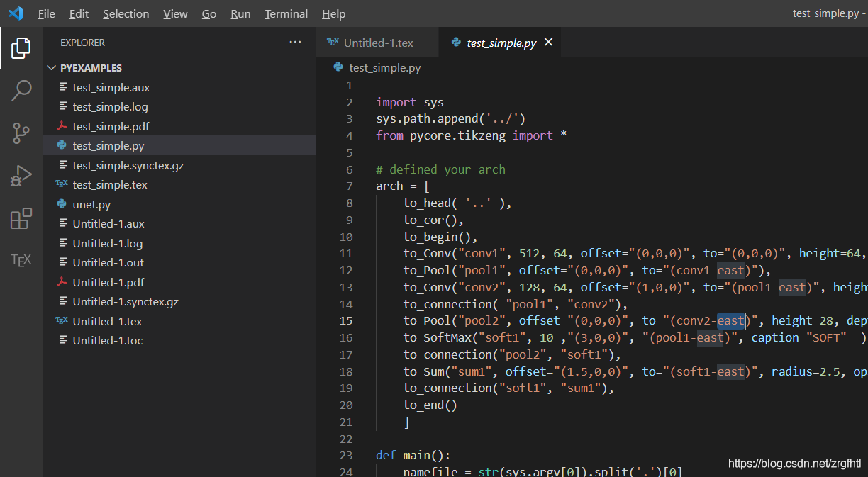Screen dimensions: 868x477
Task: Open Untitled-1.toc in the explorer
Action: tap(179, 341)
